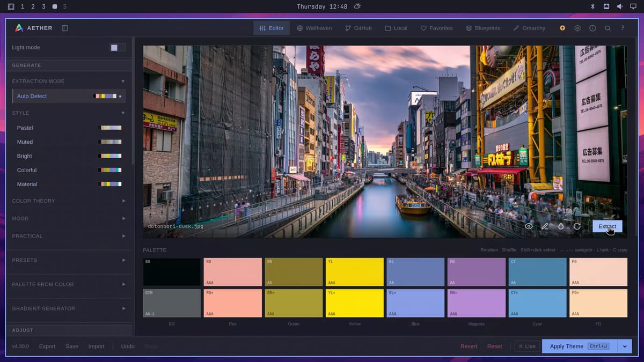Click the weather icon beside the clock
644x362 pixels.
(357, 6)
